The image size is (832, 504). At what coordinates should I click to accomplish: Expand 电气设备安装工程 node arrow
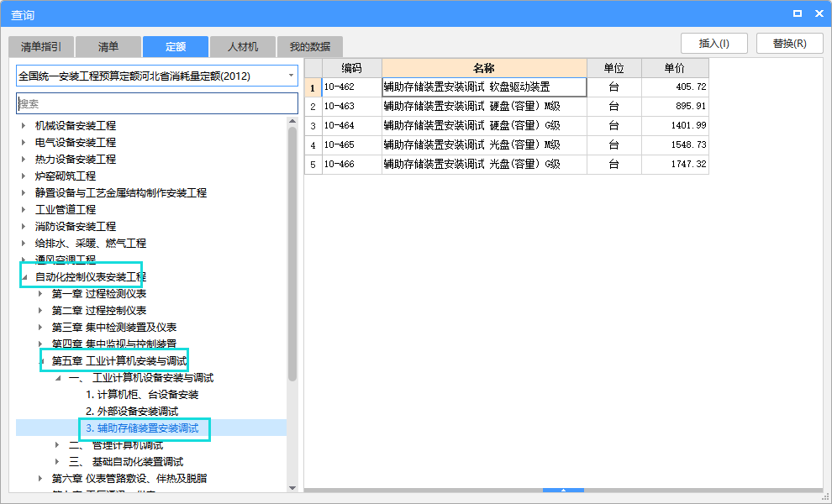(24, 142)
